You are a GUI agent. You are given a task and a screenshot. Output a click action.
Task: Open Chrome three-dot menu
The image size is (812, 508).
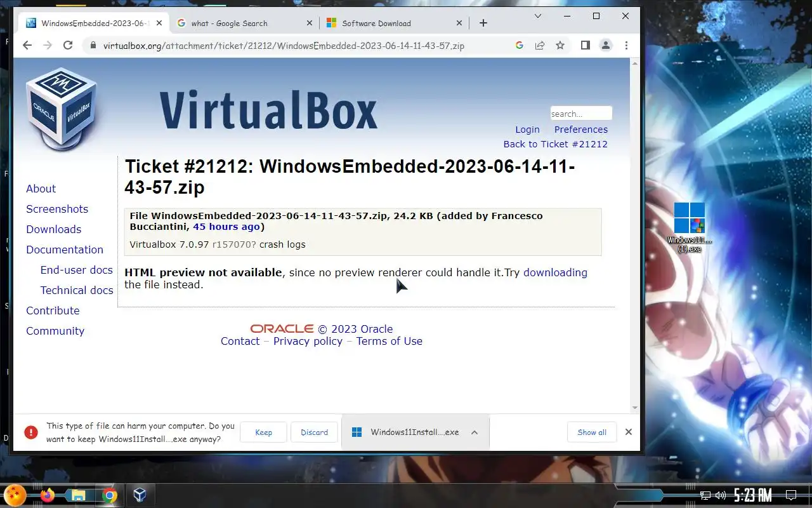click(626, 46)
